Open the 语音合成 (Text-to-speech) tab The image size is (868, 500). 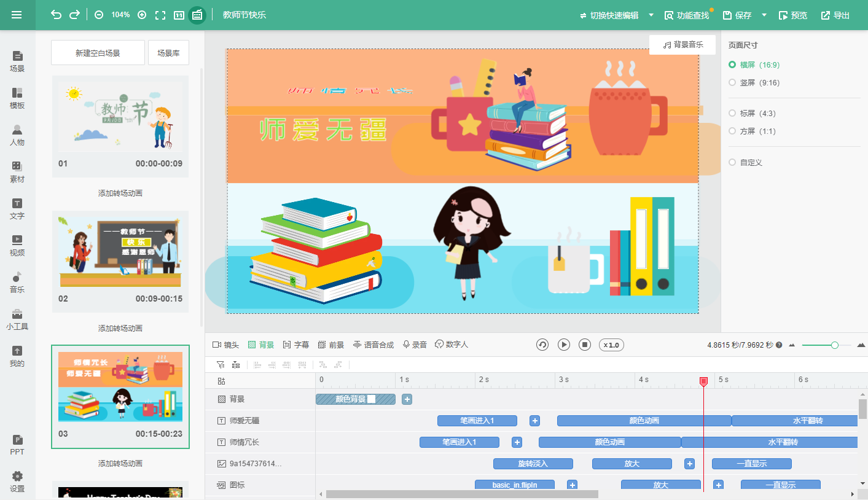point(373,345)
